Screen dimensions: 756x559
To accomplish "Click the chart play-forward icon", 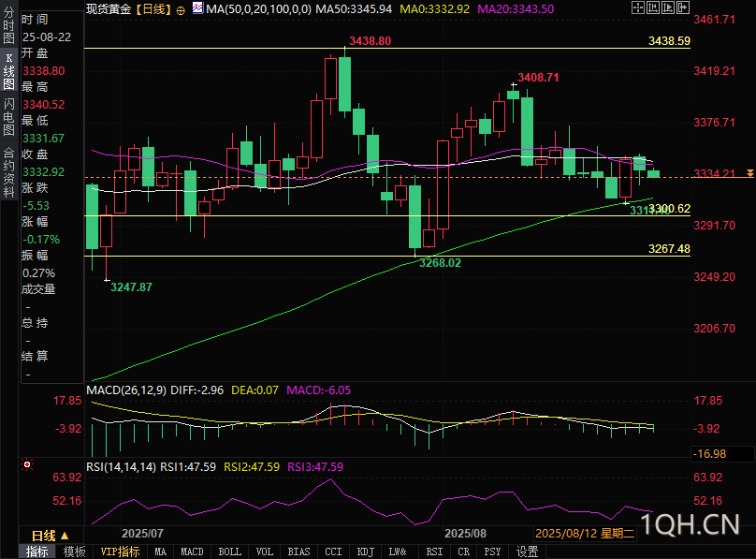I will pyautogui.click(x=668, y=7).
